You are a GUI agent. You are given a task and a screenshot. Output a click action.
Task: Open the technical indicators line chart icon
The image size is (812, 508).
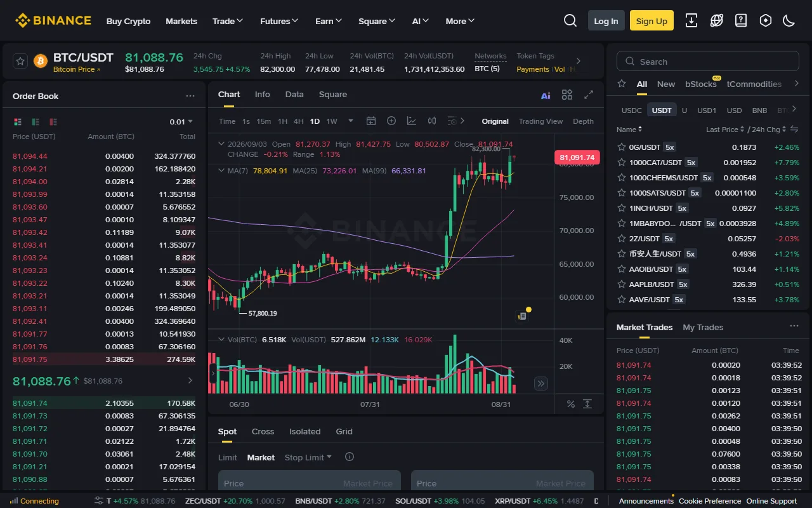click(x=412, y=121)
